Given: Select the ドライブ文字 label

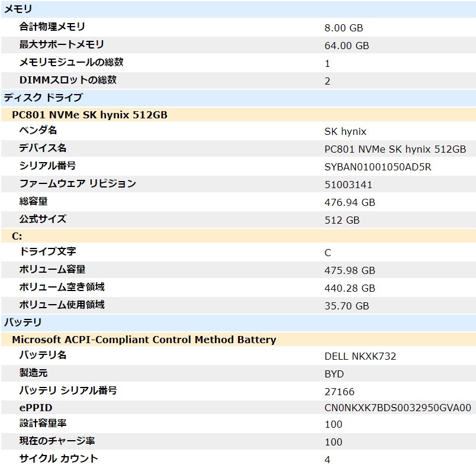Looking at the screenshot, I should (47, 251).
